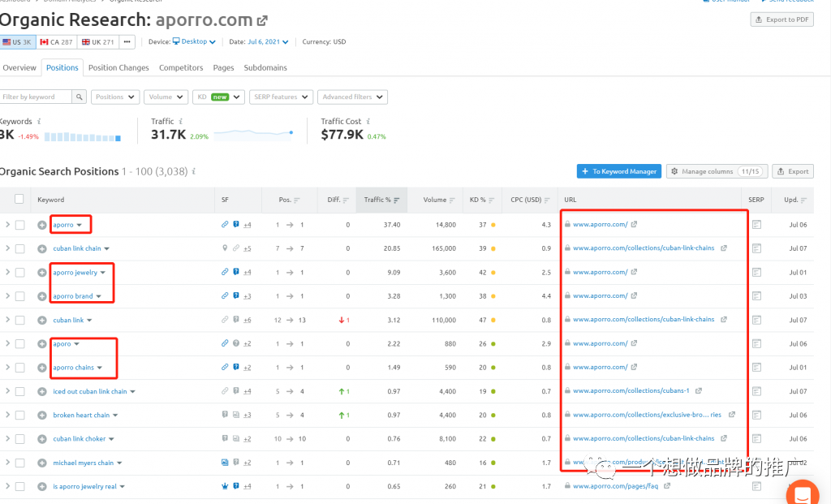Click the Traffic trend sparkline chart

coord(254,135)
